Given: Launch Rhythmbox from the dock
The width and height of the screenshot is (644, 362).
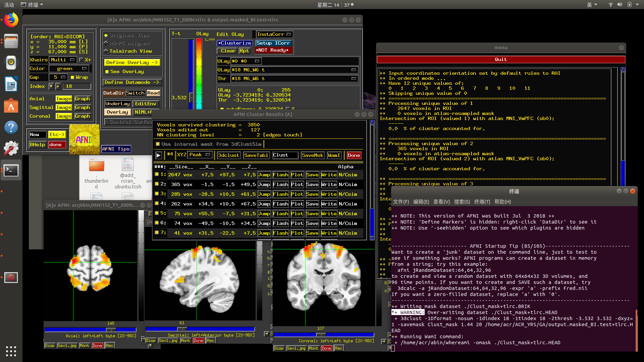Looking at the screenshot, I should (11, 62).
